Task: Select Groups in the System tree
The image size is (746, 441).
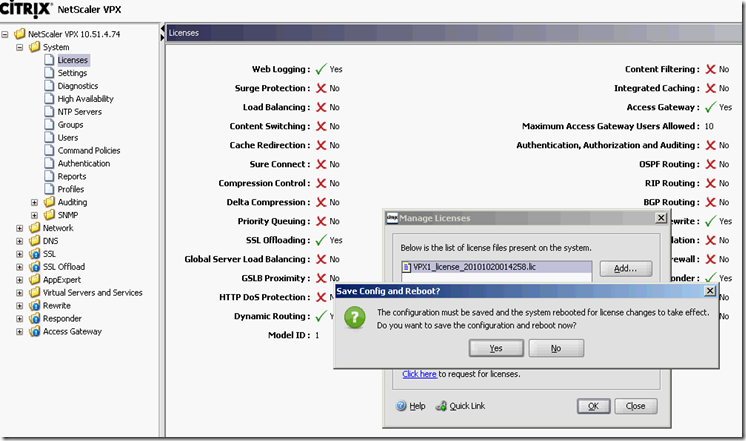Action: (70, 124)
